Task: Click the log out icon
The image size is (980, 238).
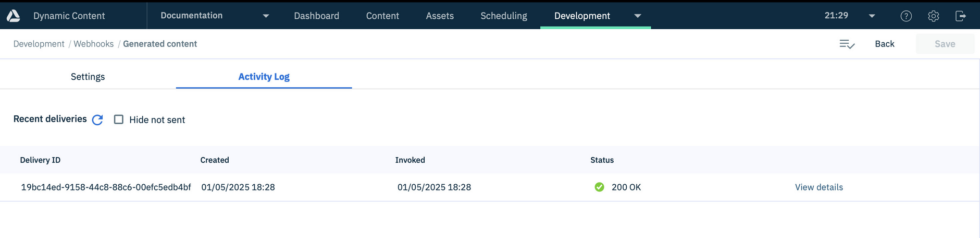Action: (961, 16)
